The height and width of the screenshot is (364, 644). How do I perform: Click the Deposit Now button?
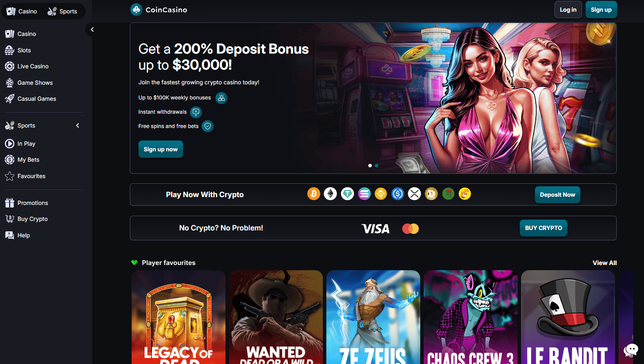(x=557, y=195)
